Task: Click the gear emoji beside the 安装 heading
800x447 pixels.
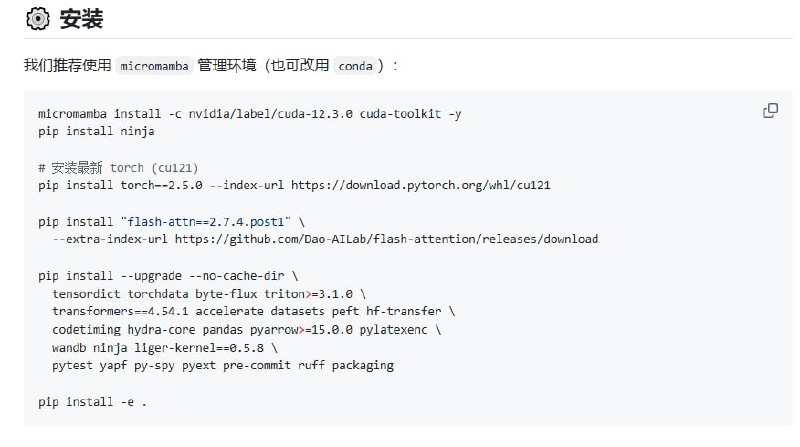Action: pyautogui.click(x=37, y=18)
